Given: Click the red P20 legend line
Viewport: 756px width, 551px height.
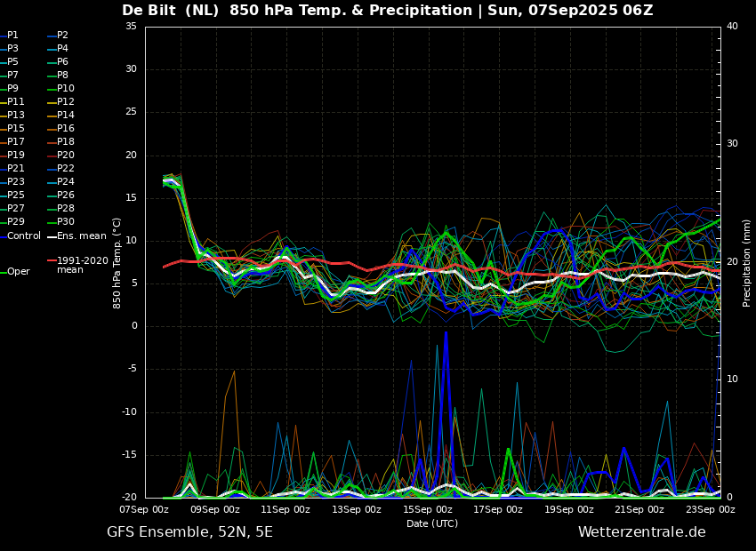Looking at the screenshot, I should [x=52, y=156].
